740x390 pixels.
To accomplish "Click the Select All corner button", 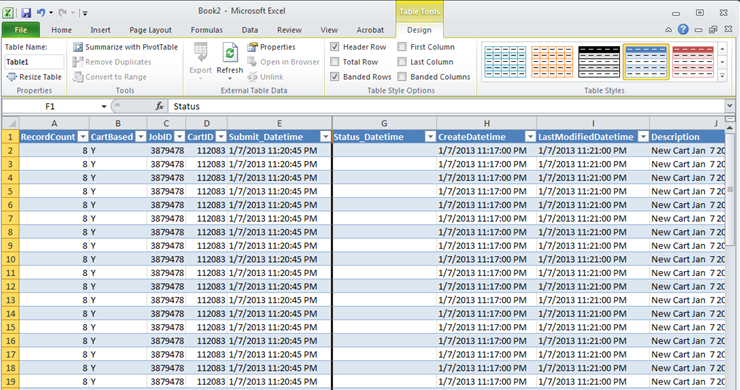I will [x=10, y=123].
